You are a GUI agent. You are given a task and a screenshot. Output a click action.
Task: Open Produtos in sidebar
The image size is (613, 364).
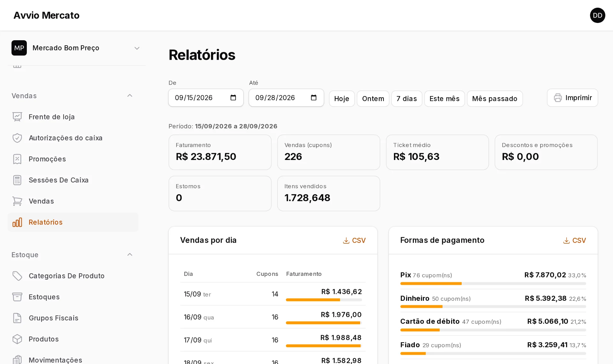tap(73, 339)
